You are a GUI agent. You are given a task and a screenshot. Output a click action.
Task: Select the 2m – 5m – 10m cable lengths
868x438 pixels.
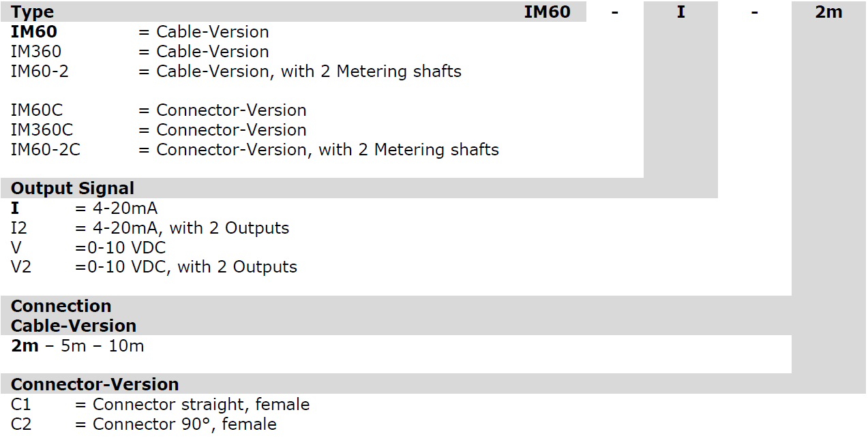point(77,346)
